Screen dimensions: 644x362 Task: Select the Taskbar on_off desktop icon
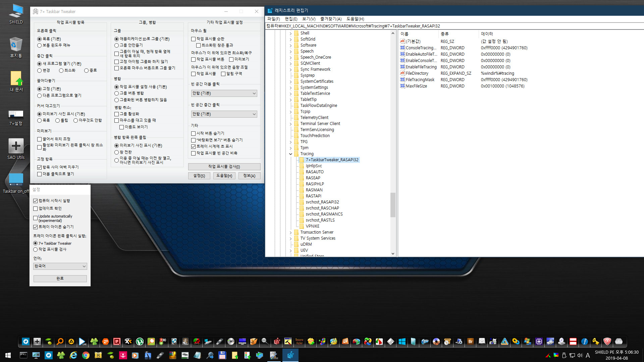coord(16,183)
